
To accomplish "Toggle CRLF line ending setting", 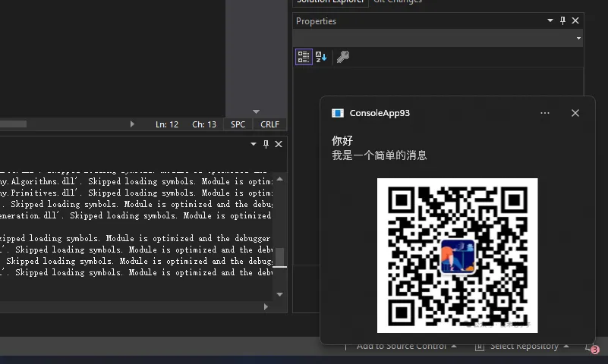I will (269, 124).
